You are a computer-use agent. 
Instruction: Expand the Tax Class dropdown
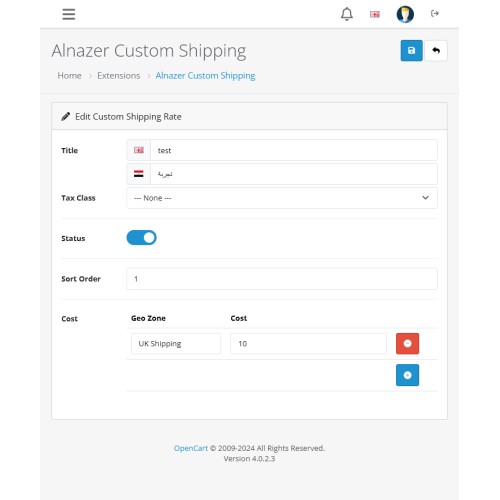click(x=282, y=198)
